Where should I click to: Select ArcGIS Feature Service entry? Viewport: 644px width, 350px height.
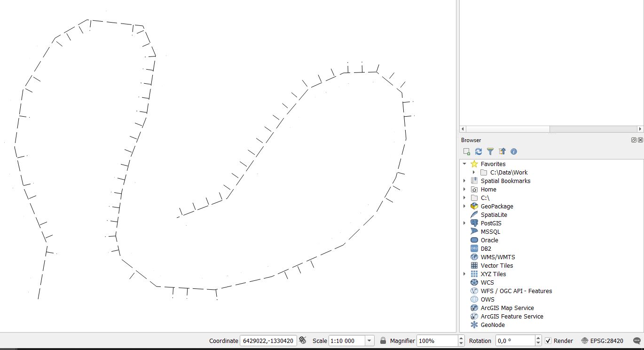(x=511, y=317)
